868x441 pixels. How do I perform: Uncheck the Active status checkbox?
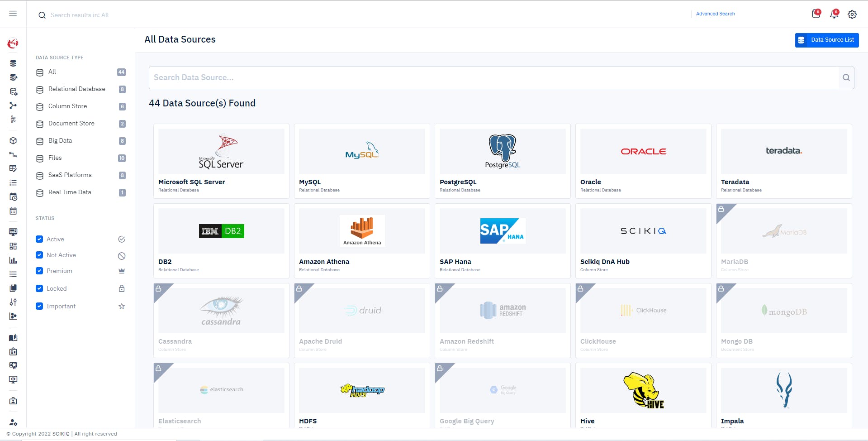click(x=39, y=239)
